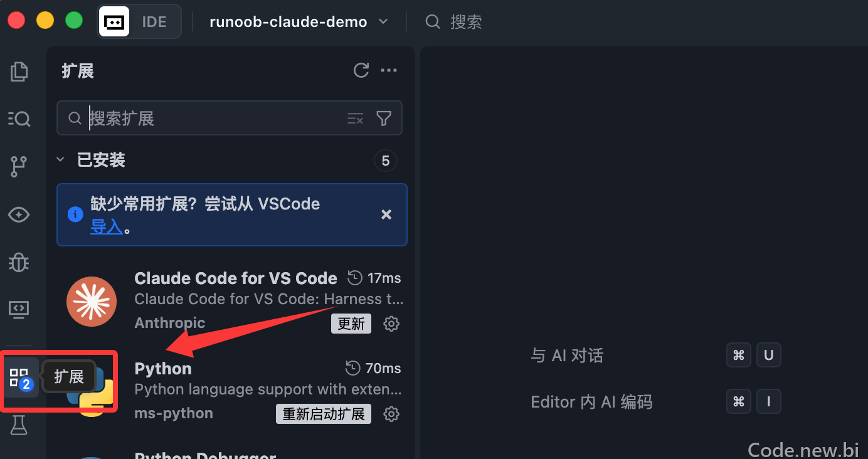
Task: Select the Claude Code for VS Code title
Action: (236, 278)
